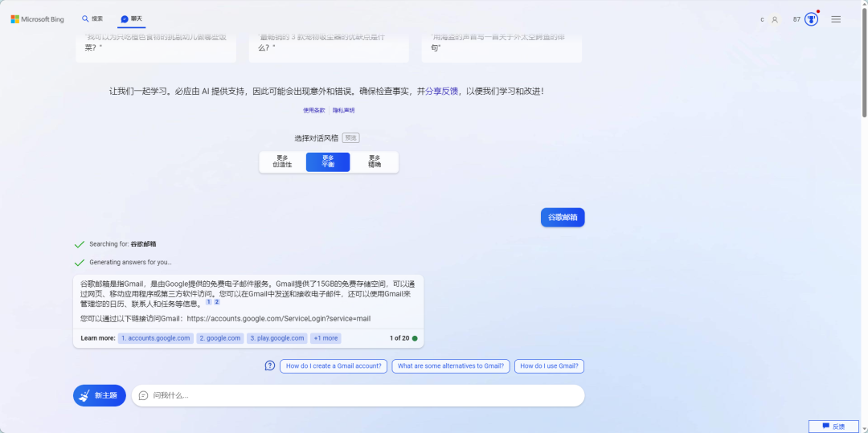Image resolution: width=868 pixels, height=433 pixels.
Task: Open source 1. accounts.google.com
Action: tap(156, 338)
